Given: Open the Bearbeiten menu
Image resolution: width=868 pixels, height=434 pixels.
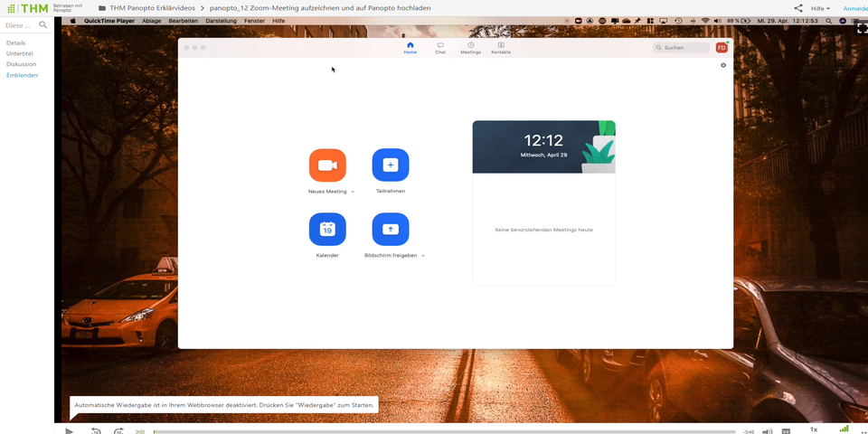Looking at the screenshot, I should (x=184, y=21).
